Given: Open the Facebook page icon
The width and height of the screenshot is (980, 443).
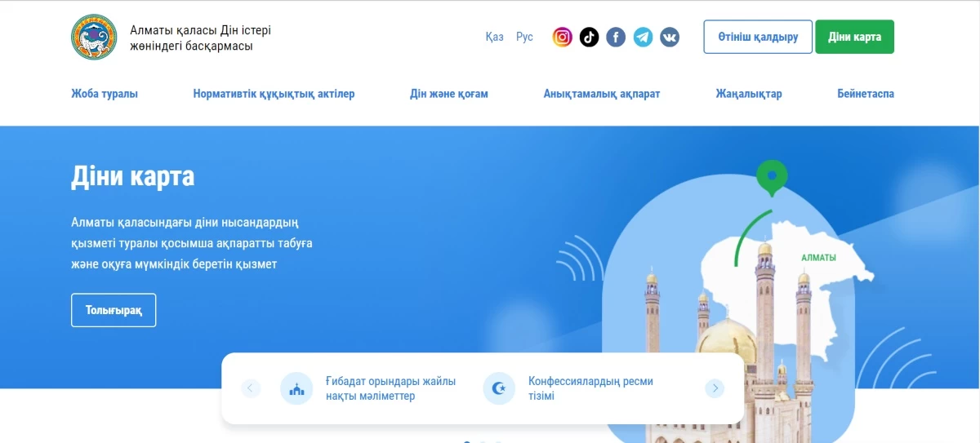Looking at the screenshot, I should 616,37.
